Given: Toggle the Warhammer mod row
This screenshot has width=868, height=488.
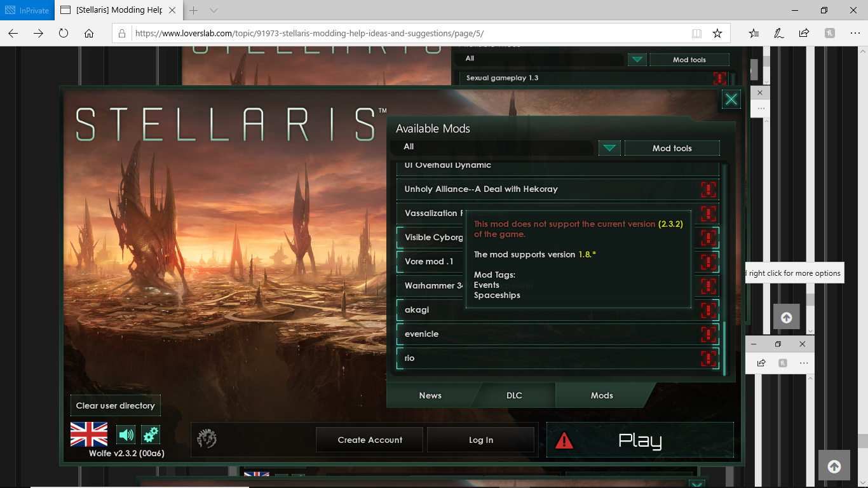Looking at the screenshot, I should [557, 285].
